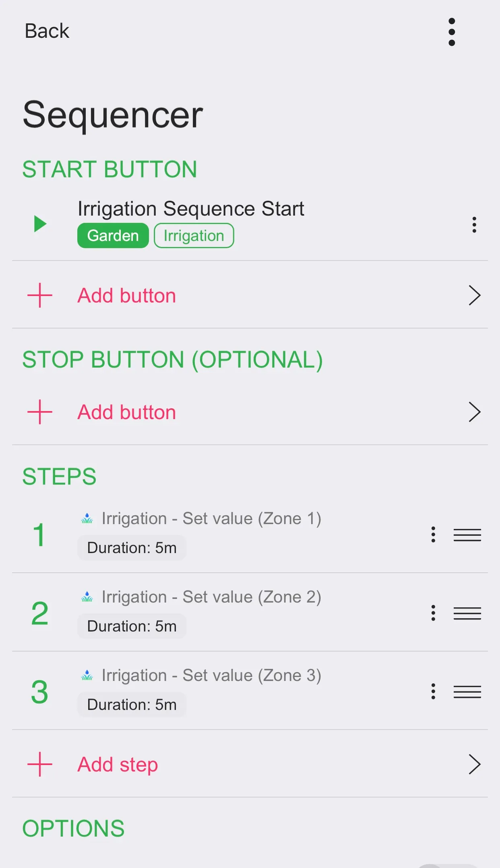Image resolution: width=500 pixels, height=868 pixels.
Task: Go Back to the previous screen
Action: pos(47,31)
